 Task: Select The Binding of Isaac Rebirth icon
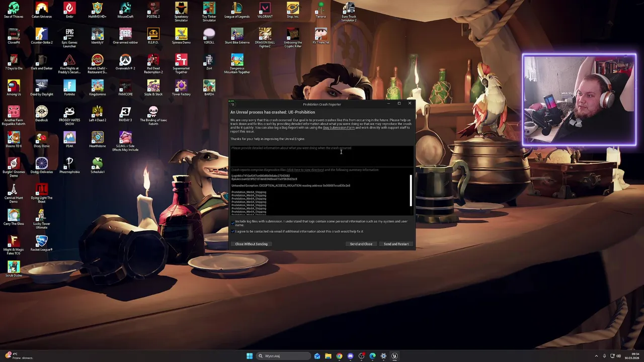coord(153,116)
